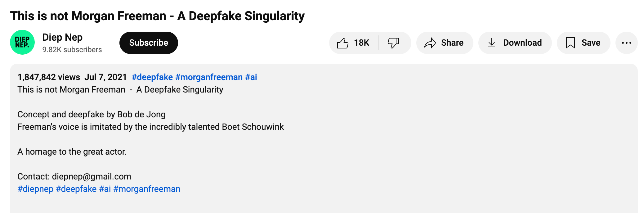Screen dimensions: 644x213
Task: Click the Save bookmark icon
Action: coord(571,43)
